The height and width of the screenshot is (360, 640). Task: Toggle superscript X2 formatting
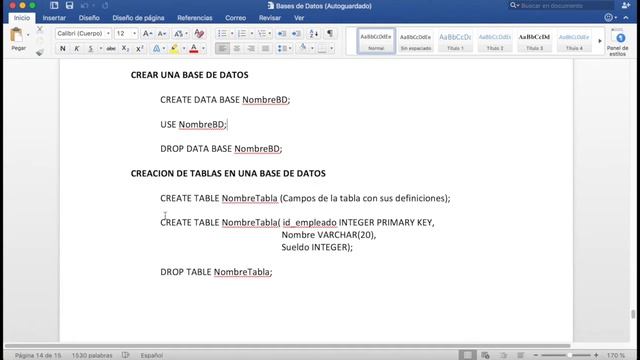point(140,49)
